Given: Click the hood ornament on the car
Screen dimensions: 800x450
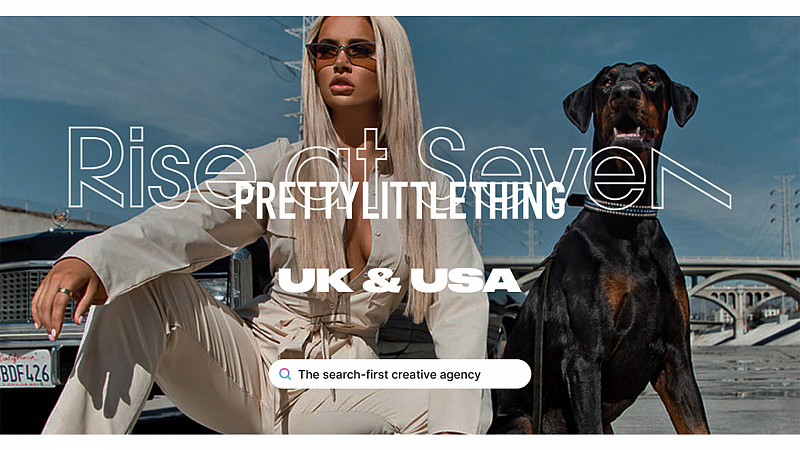Looking at the screenshot, I should tap(60, 218).
